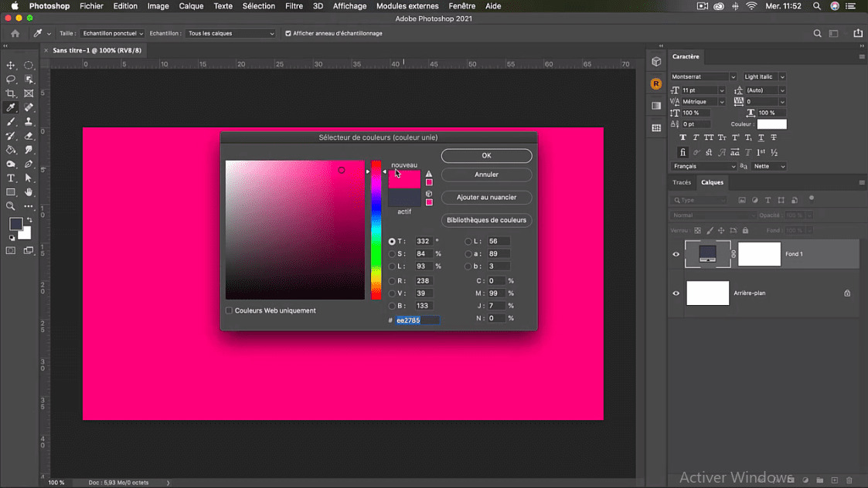Swap foreground and background colors
This screenshot has height=488, width=868.
tap(29, 219)
